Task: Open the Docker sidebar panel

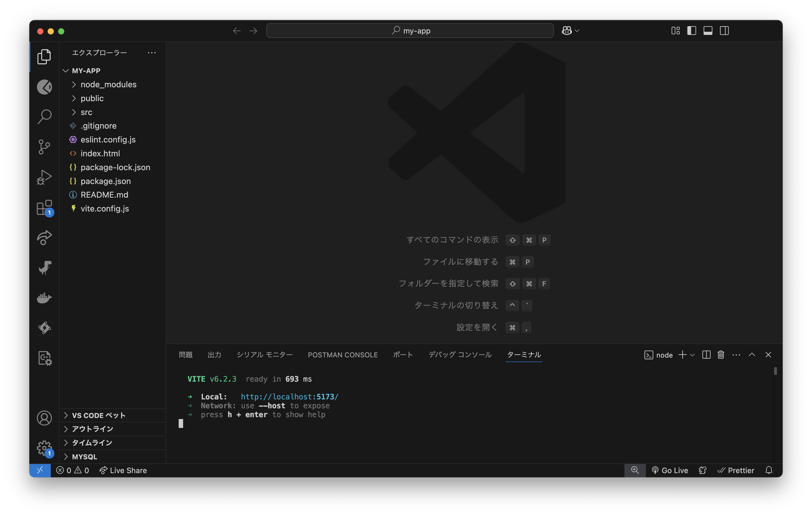Action: pos(44,297)
